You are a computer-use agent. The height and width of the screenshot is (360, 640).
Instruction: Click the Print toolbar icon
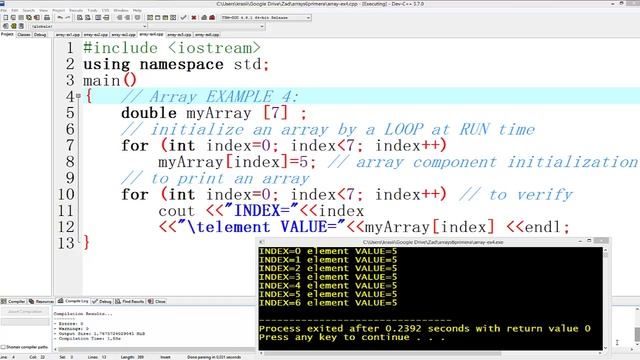pyautogui.click(x=47, y=18)
